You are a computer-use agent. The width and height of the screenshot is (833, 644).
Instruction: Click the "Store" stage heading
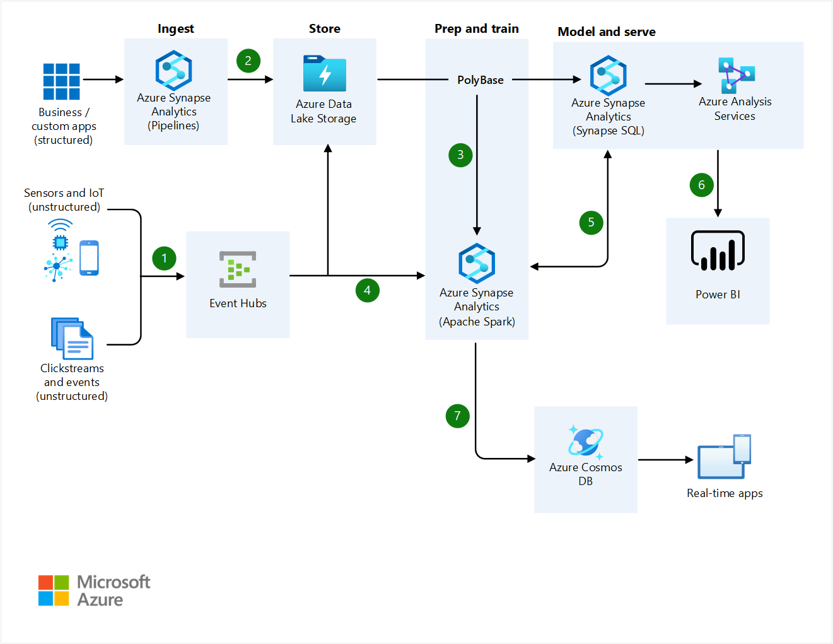pyautogui.click(x=325, y=28)
